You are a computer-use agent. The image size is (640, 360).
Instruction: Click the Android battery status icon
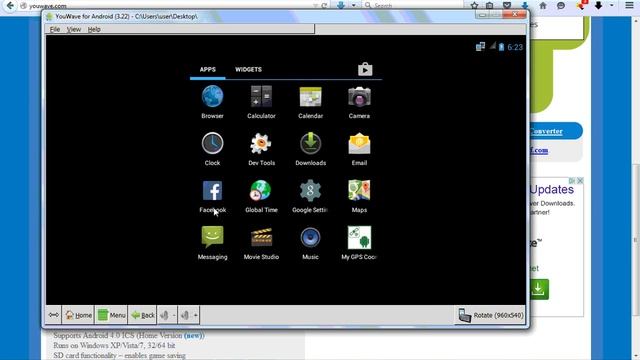[x=501, y=47]
